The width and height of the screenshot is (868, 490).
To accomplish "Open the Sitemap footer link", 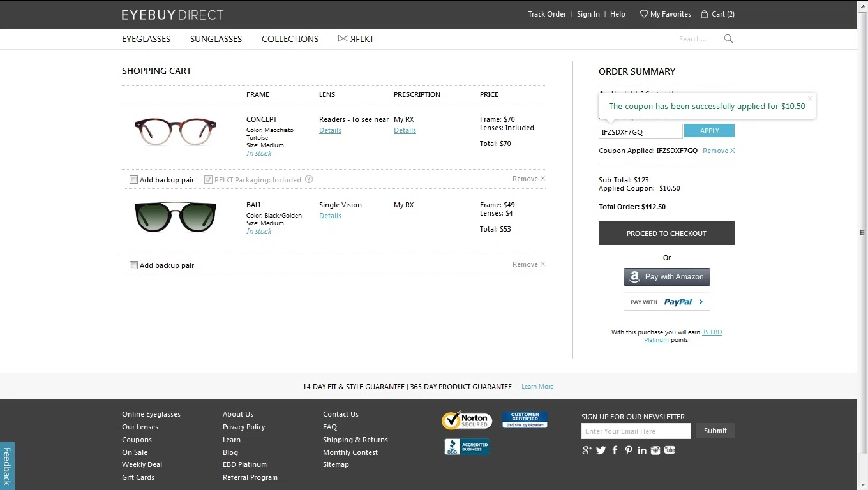I will click(x=336, y=464).
